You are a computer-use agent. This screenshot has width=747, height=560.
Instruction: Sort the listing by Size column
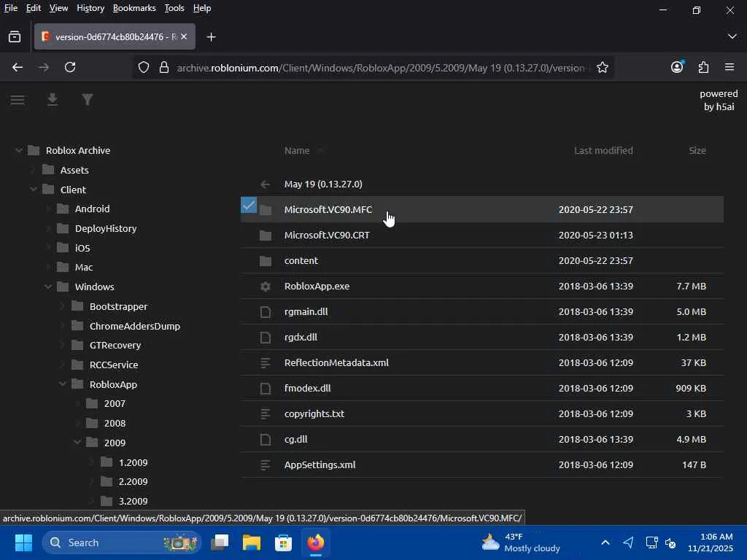coord(697,150)
